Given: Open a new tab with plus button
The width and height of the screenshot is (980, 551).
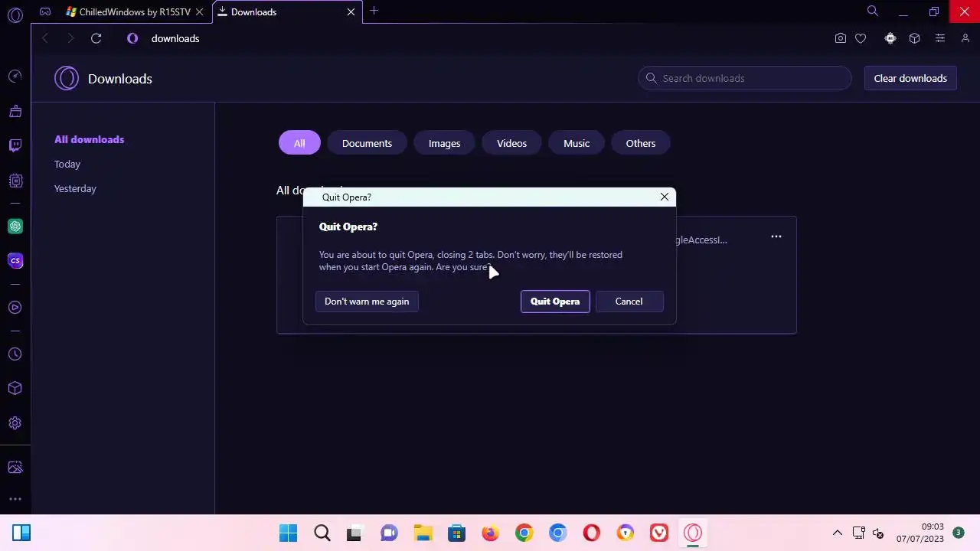Looking at the screenshot, I should pos(374,11).
